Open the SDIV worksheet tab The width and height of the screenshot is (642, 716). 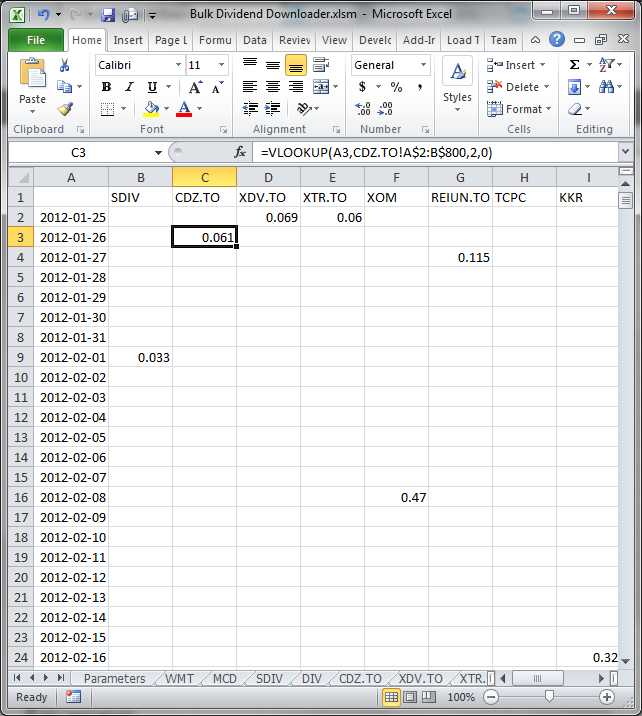(269, 678)
